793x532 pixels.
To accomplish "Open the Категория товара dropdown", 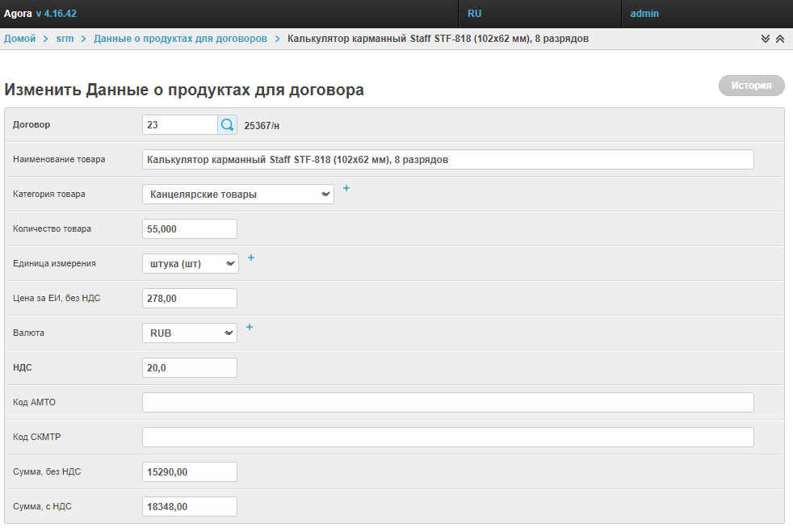I will (237, 195).
